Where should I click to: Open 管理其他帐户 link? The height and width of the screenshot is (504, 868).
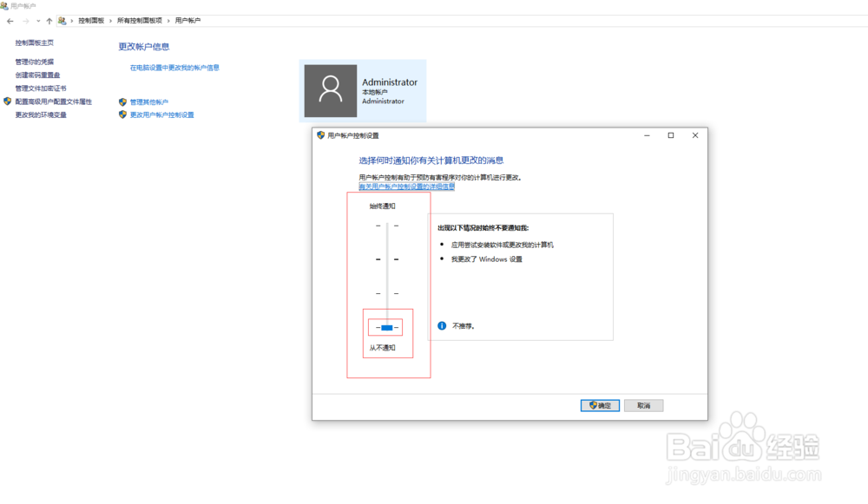click(149, 102)
